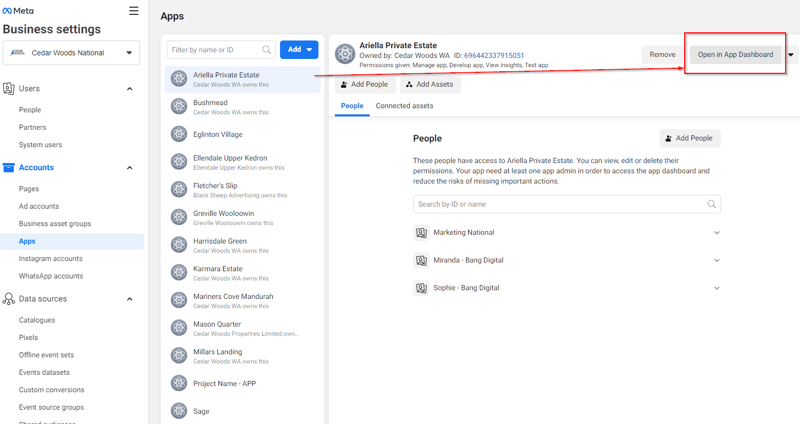Open the dropdown arrow beside Open in App Dashboard
Screen dimensions: 800x424
click(791, 55)
